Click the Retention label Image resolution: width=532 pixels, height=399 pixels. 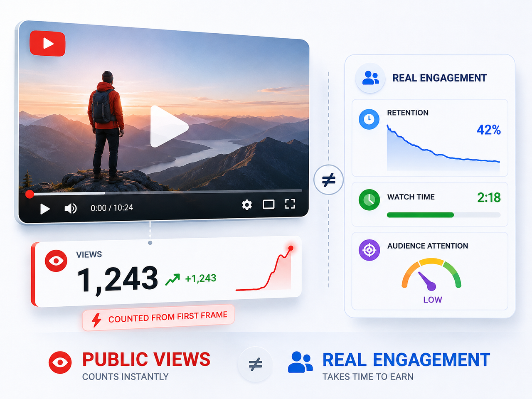tap(408, 113)
